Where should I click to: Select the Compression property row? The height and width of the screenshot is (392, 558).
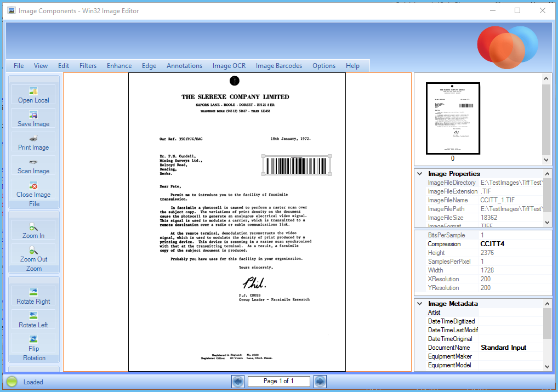[x=488, y=244]
